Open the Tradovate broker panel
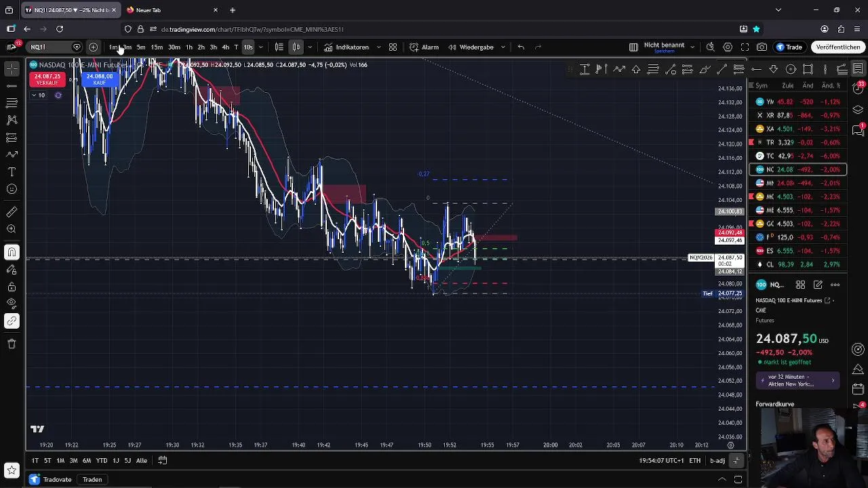Image resolution: width=868 pixels, height=488 pixels. point(51,479)
